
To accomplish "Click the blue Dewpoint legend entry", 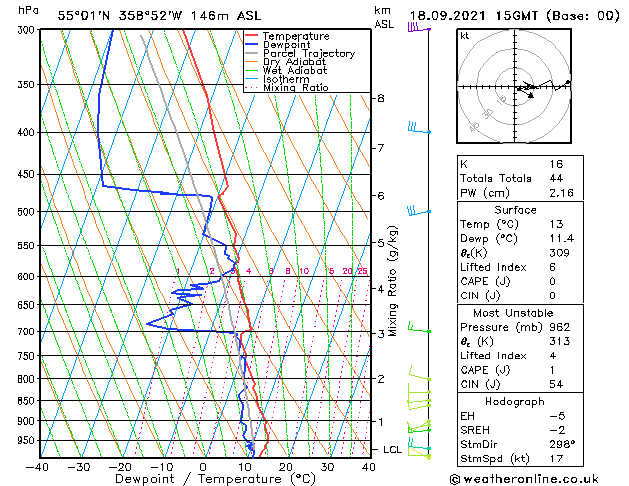I will [278, 45].
